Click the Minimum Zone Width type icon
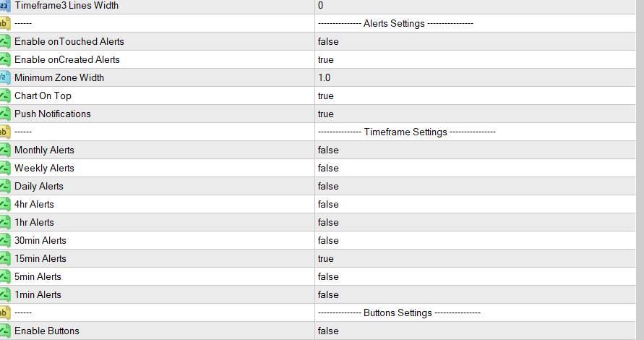 [x=4, y=78]
